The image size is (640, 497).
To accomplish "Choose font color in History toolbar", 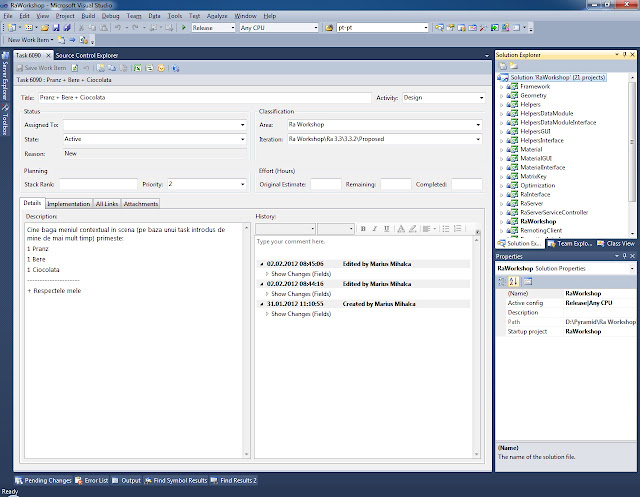I will tap(401, 229).
